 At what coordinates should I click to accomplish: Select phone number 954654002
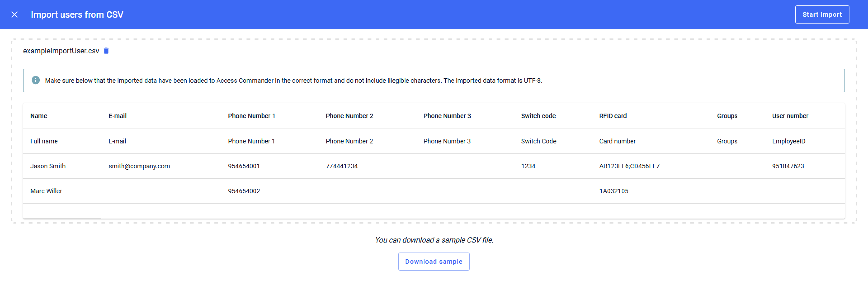pyautogui.click(x=244, y=191)
